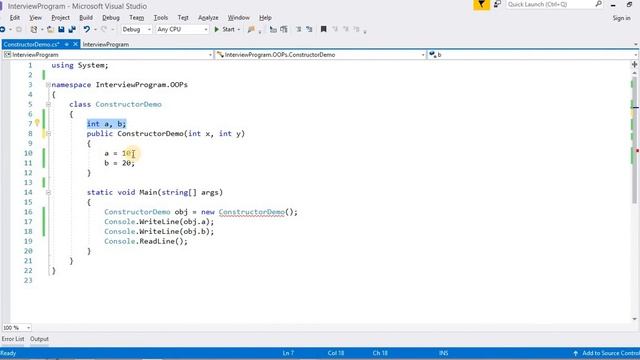
Task: Open the Tools menu
Action: point(161,18)
